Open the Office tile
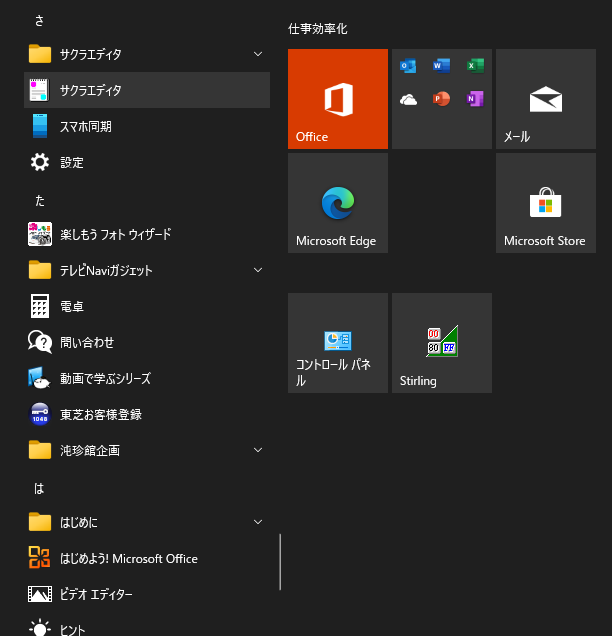 click(338, 99)
